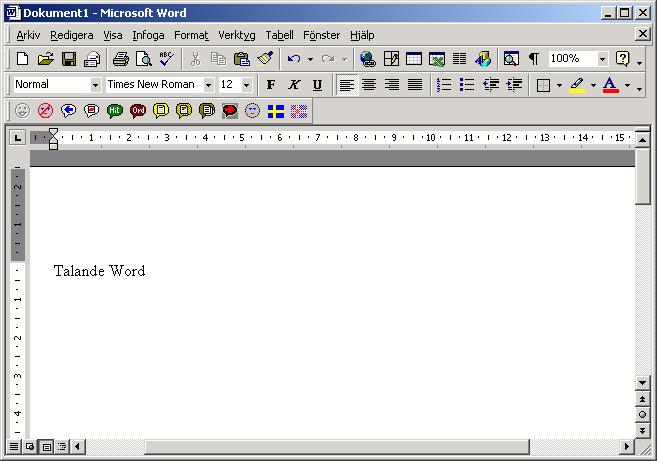Toggle underline with the U button
The height and width of the screenshot is (461, 657).
coord(317,85)
